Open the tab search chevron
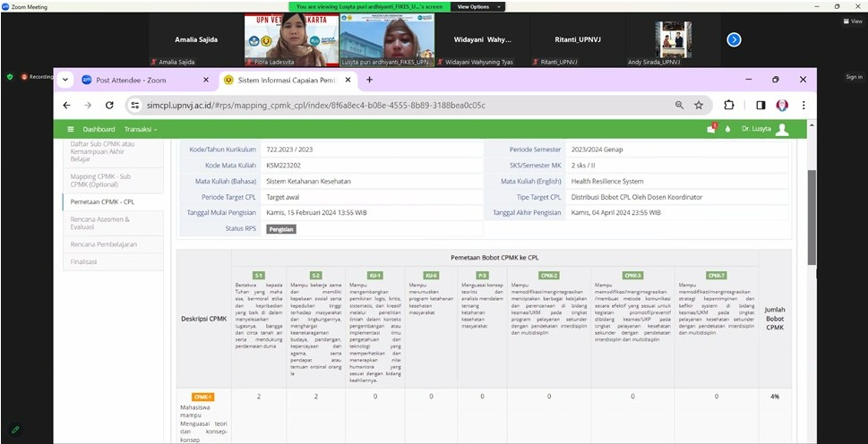868x444 pixels. pos(65,80)
